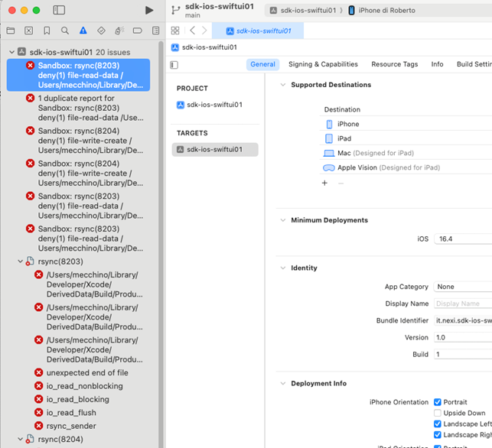Click the Version field showing 1.0
Viewport: 492px width, 448px height.
click(x=463, y=337)
